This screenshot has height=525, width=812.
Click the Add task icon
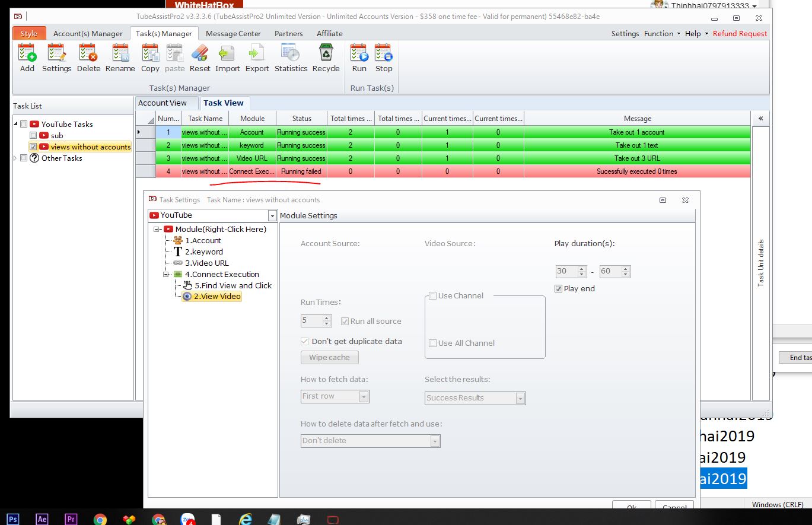click(27, 55)
